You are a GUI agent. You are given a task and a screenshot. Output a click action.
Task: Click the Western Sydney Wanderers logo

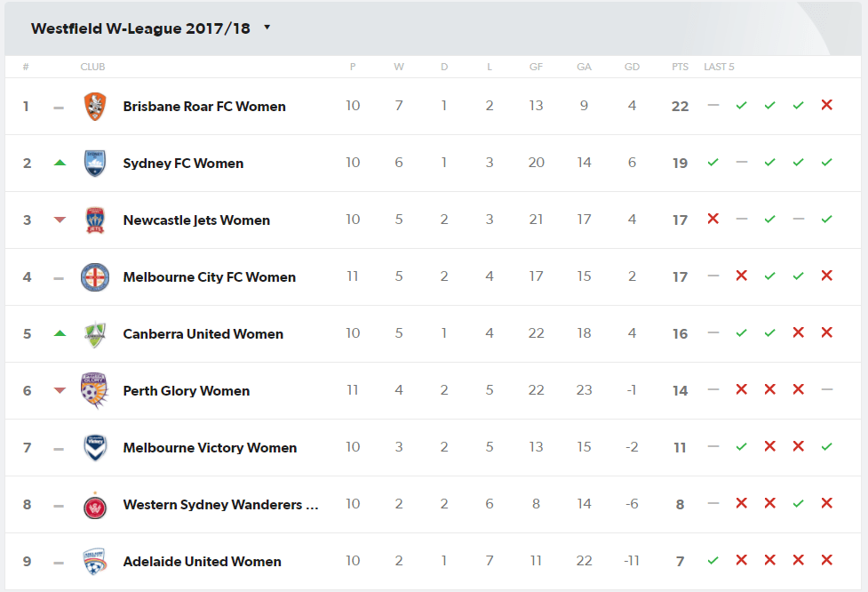[x=95, y=505]
